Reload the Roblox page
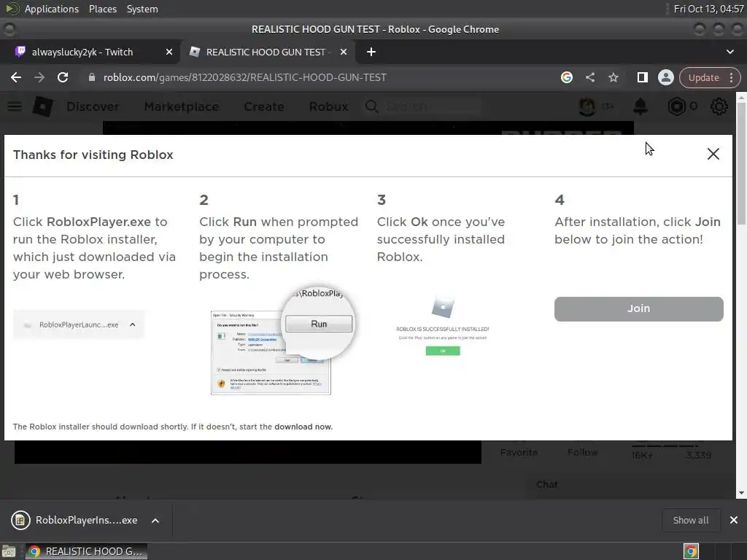Screen dimensions: 747x560 click(x=63, y=77)
